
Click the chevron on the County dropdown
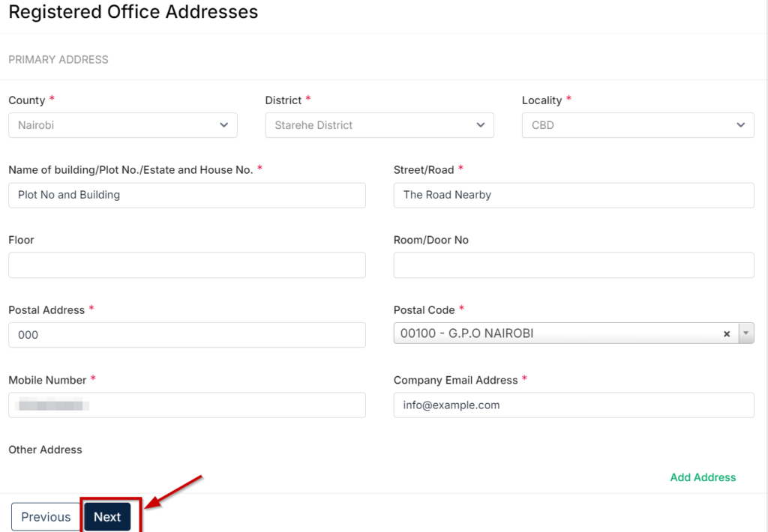224,125
